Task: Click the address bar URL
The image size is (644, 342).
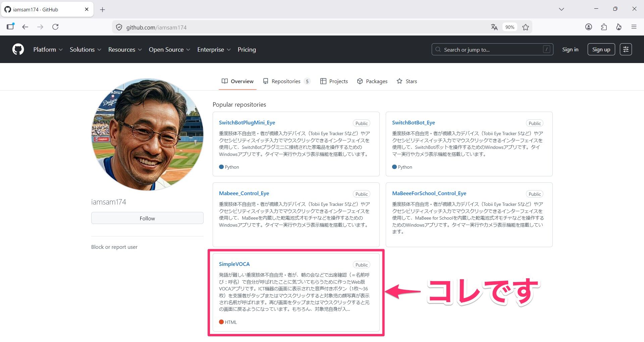Action: (x=156, y=27)
